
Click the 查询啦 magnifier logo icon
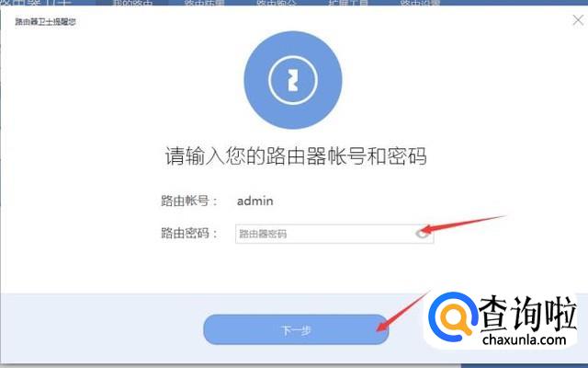point(453,316)
